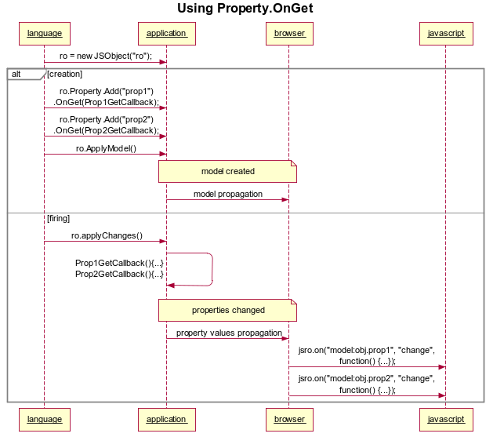The width and height of the screenshot is (504, 437).
Task: Select the bottom browser participant box
Action: pyautogui.click(x=289, y=420)
